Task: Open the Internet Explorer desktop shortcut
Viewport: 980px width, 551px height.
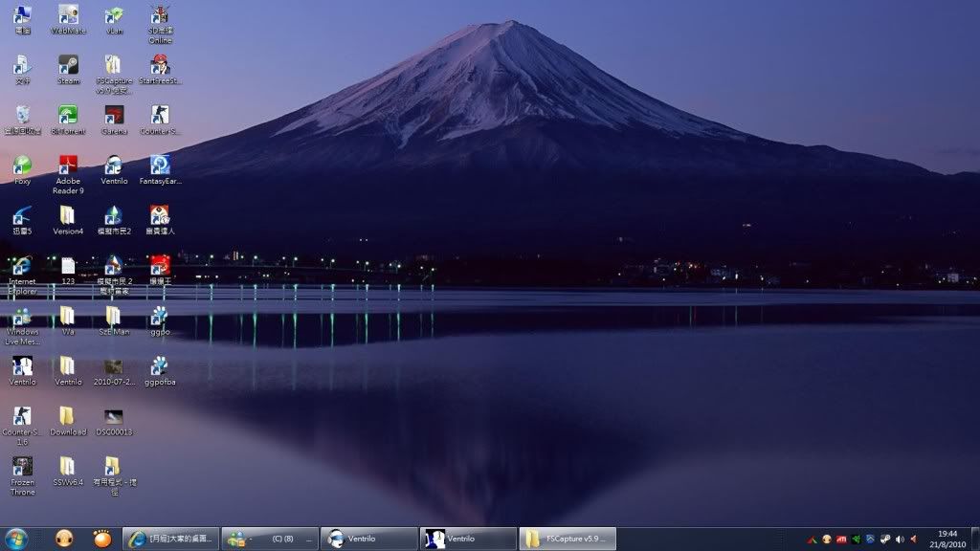Action: coord(22,266)
